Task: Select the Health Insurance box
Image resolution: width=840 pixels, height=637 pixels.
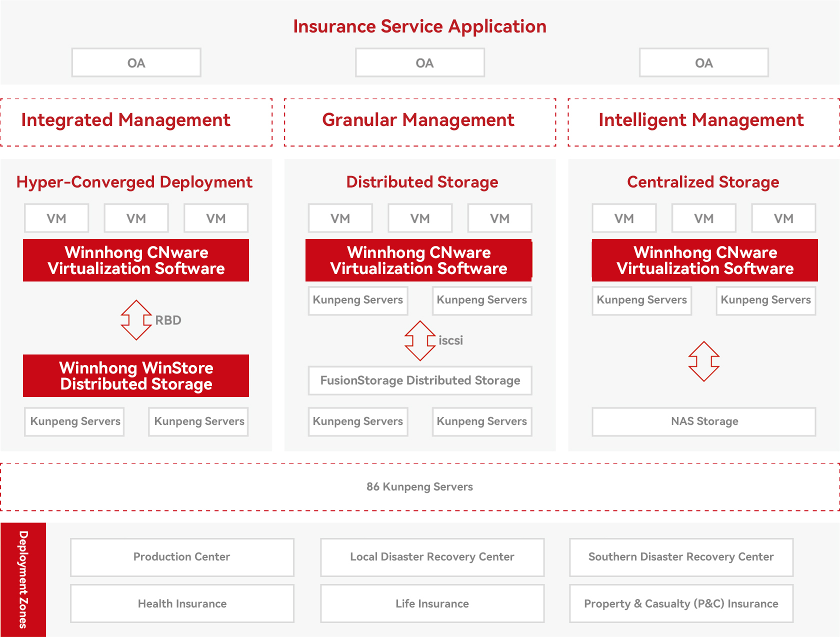Action: coord(182,603)
